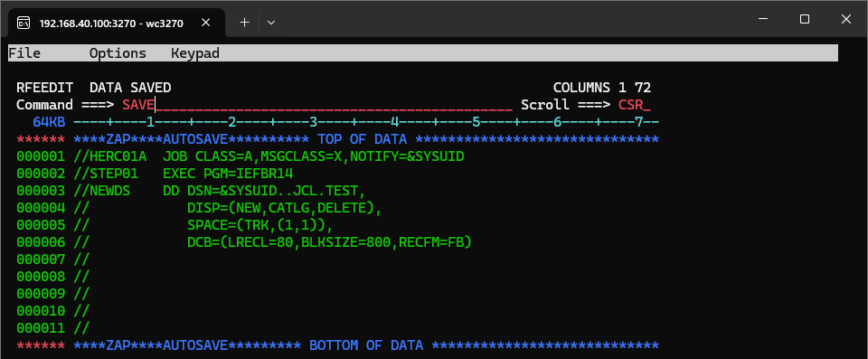This screenshot has height=359, width=868.
Task: Click line number 000002
Action: click(41, 174)
